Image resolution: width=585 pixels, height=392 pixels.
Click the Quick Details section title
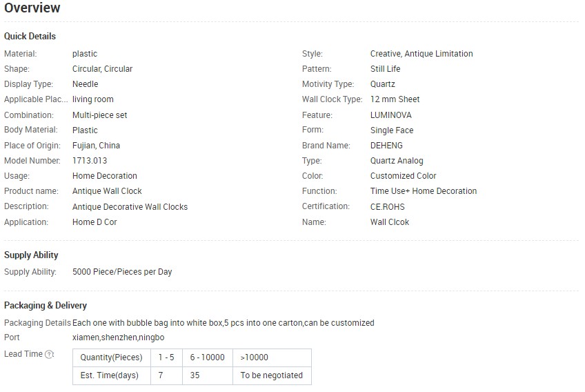pos(30,36)
